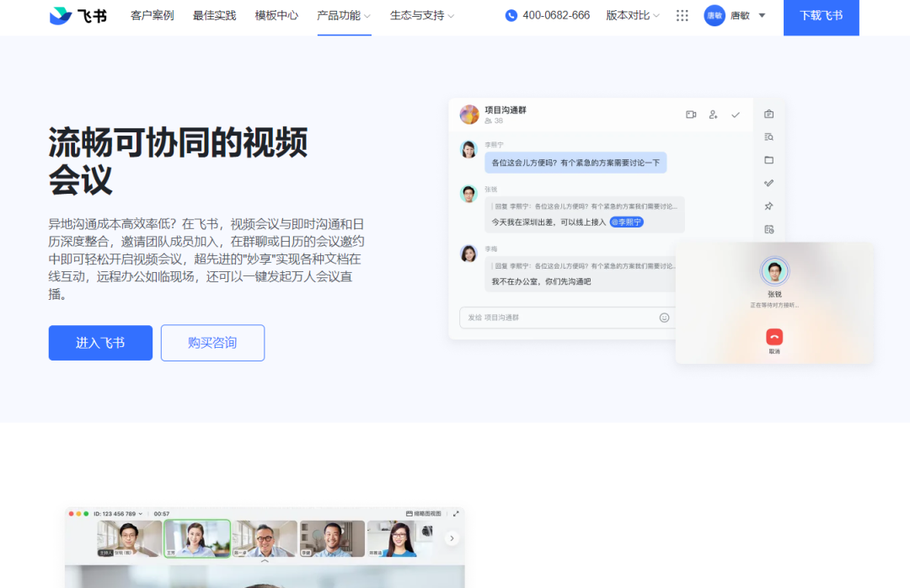
Task: Focus the 发给 项目沟通群 input box
Action: point(568,318)
